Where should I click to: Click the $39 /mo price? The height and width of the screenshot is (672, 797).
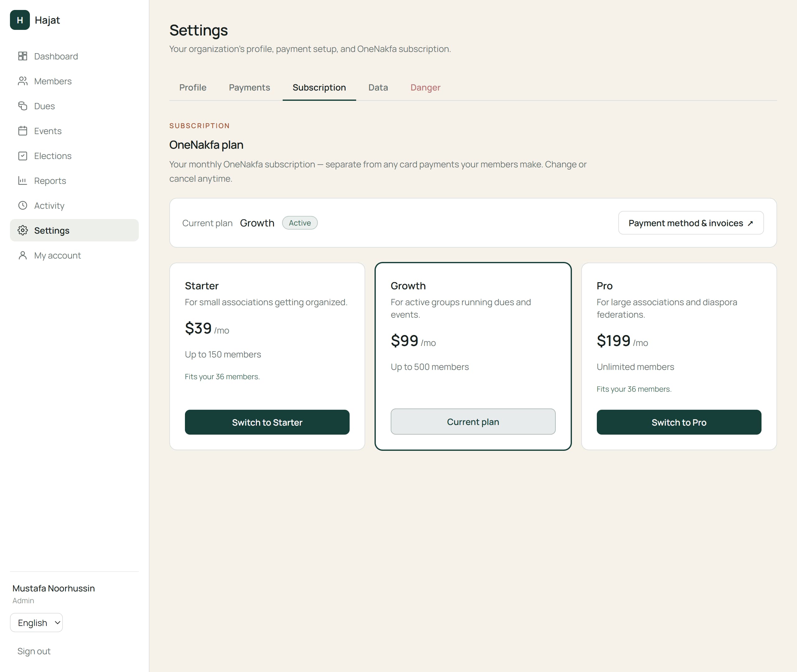(x=207, y=329)
